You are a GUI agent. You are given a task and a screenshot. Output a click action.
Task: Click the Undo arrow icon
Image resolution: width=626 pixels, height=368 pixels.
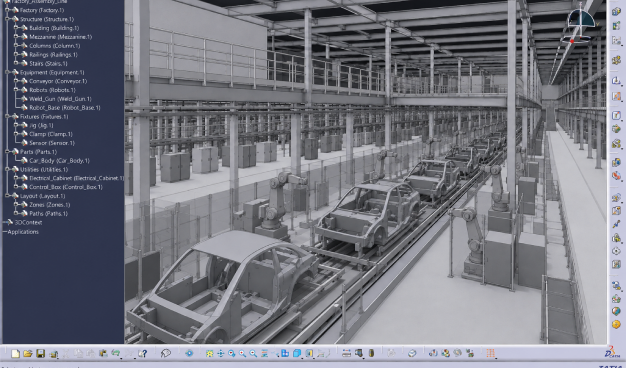point(116,353)
